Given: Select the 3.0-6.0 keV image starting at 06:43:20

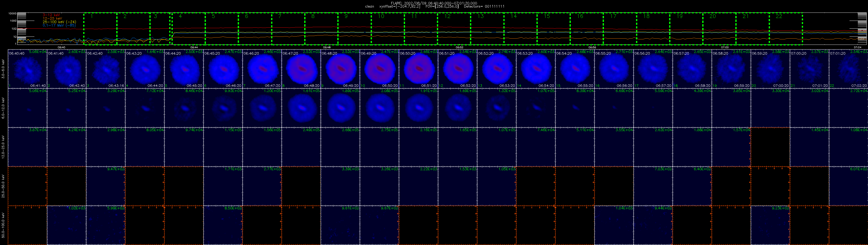Looking at the screenshot, I should 145,69.
